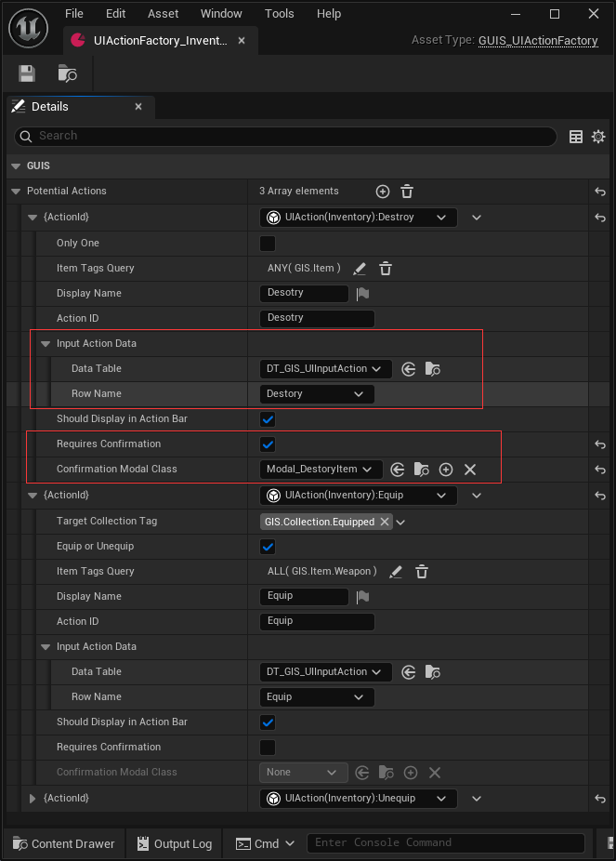The image size is (616, 861).
Task: Open UIAction(Inventory):Destroy class dropdown
Action: 359,218
